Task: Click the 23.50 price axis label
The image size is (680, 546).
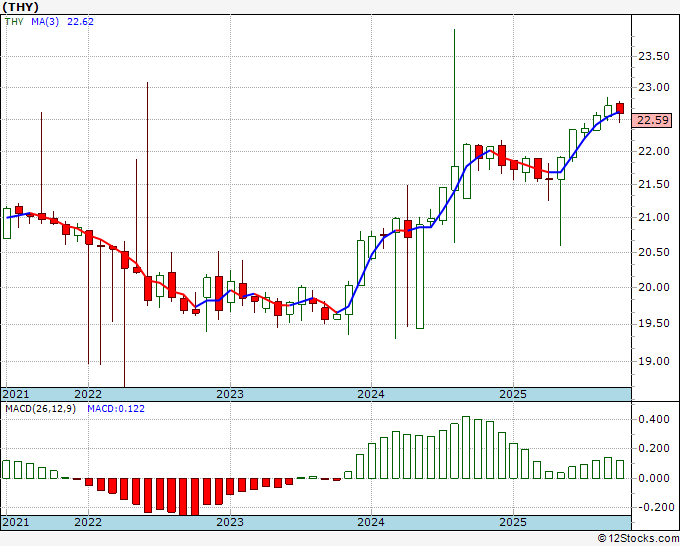Action: point(654,56)
